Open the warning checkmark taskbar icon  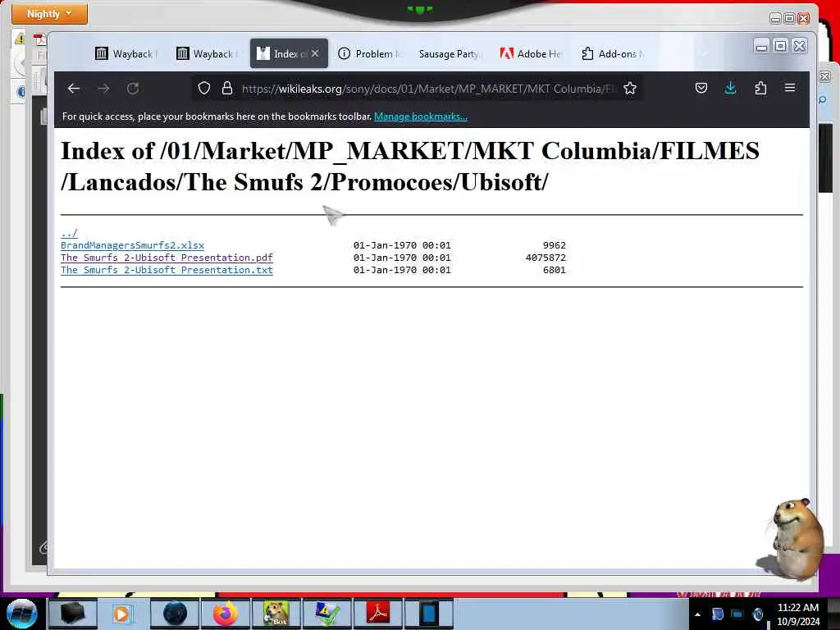[326, 614]
